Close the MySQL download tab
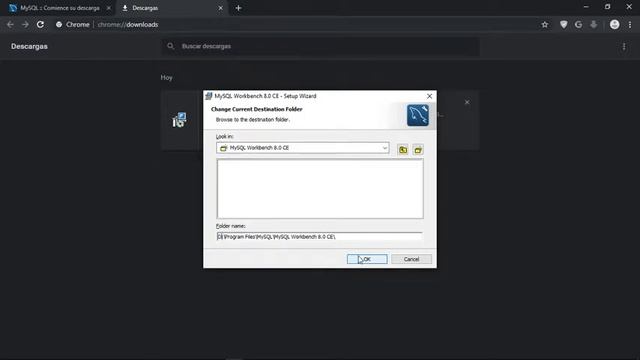Image resolution: width=640 pixels, height=360 pixels. 109,8
